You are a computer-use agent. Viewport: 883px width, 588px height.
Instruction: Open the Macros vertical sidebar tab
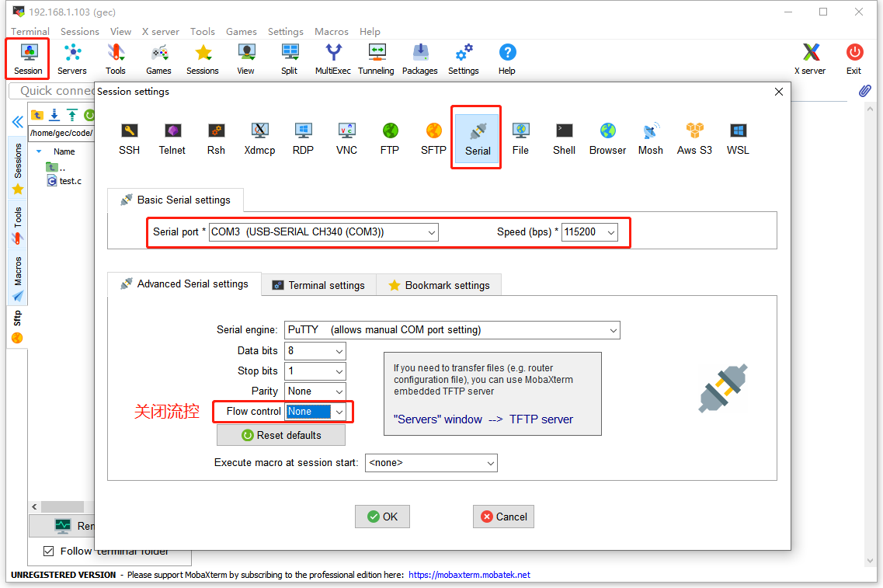[x=17, y=278]
